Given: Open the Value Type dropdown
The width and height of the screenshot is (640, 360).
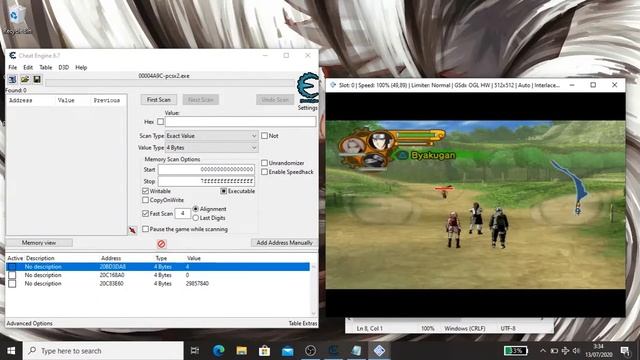Looking at the screenshot, I should pyautogui.click(x=211, y=147).
